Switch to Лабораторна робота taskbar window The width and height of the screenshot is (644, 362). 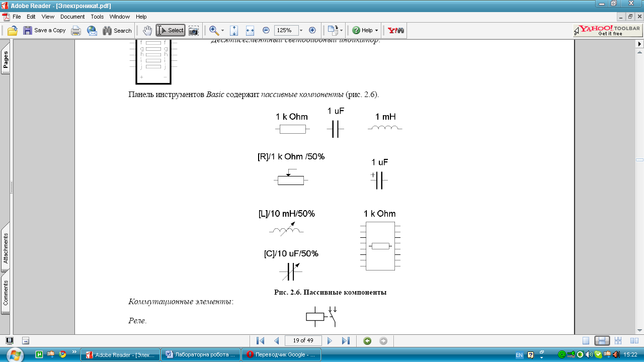click(200, 354)
